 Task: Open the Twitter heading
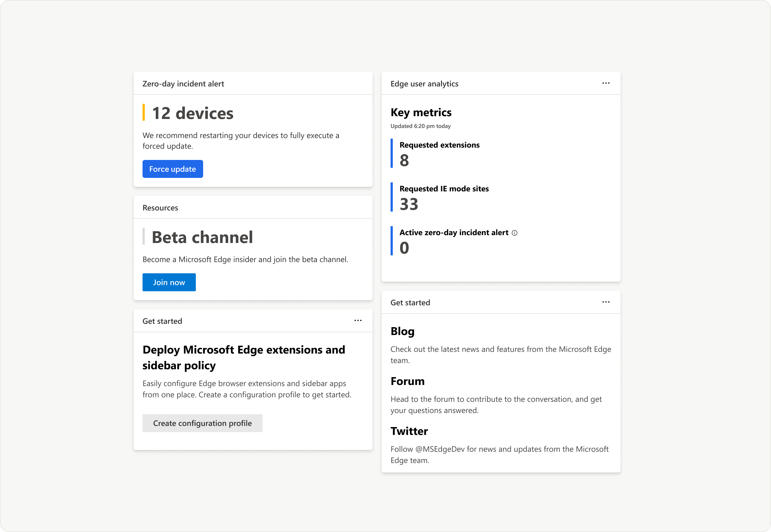(409, 431)
